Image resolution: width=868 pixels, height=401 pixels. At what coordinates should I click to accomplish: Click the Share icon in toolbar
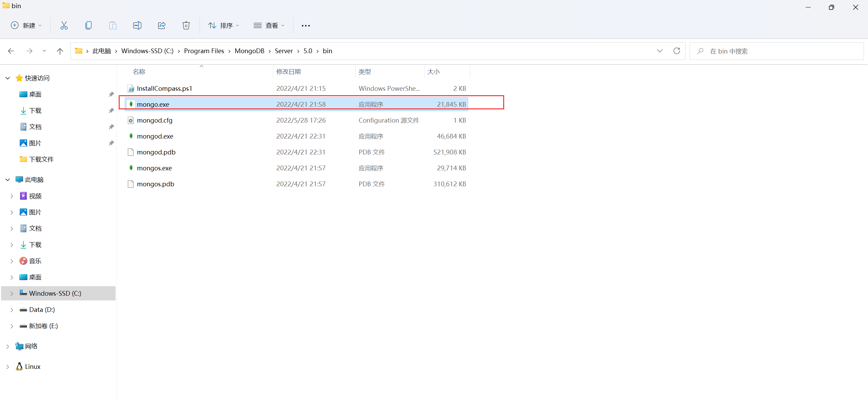point(162,25)
